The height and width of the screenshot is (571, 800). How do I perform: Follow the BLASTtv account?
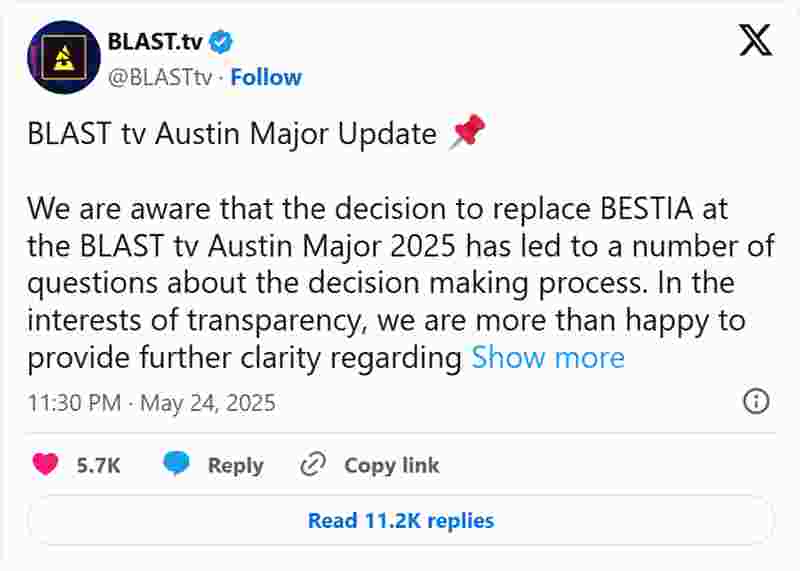[266, 78]
